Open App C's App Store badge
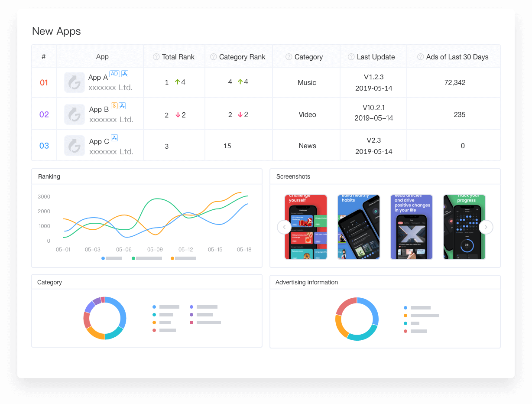Screen dimensions: 532x404 pos(114,137)
